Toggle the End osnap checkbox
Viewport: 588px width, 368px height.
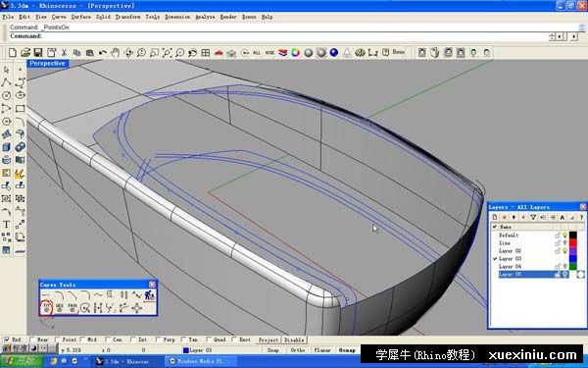7,340
